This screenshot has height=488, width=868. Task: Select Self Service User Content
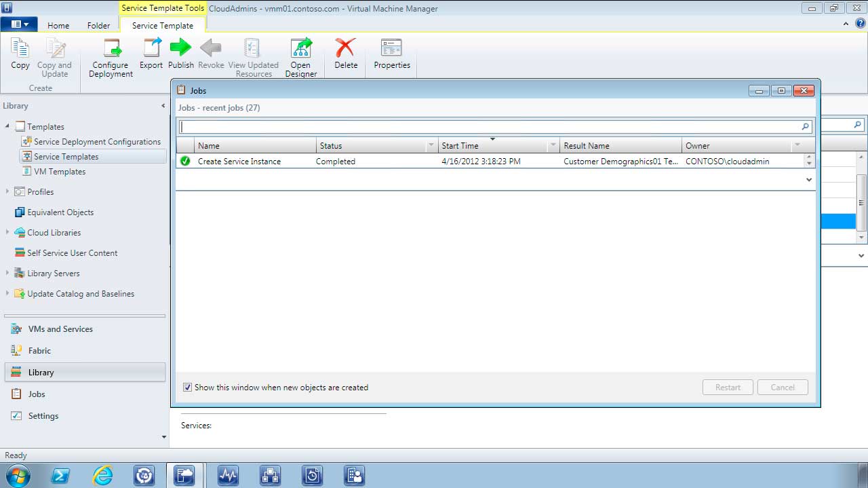coord(73,253)
